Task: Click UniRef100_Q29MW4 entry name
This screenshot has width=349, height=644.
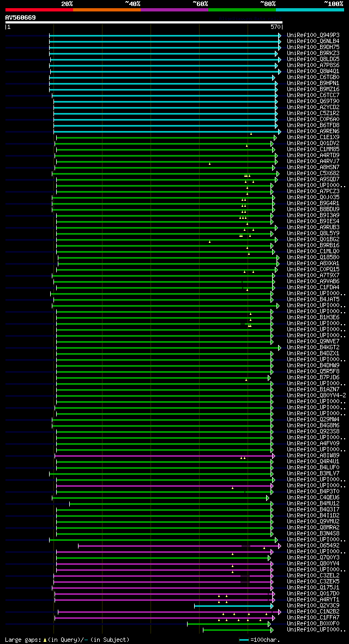Action: pyautogui.click(x=313, y=419)
